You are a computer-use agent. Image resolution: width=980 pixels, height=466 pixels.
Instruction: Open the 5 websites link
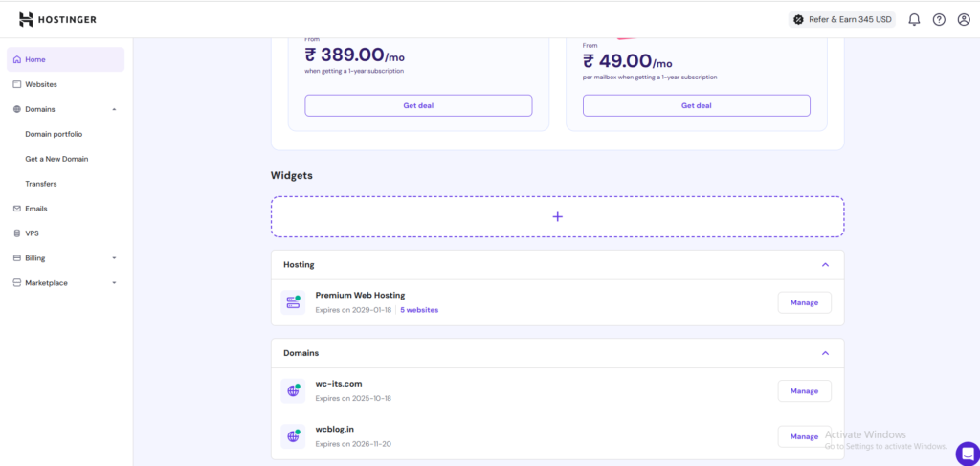point(419,310)
